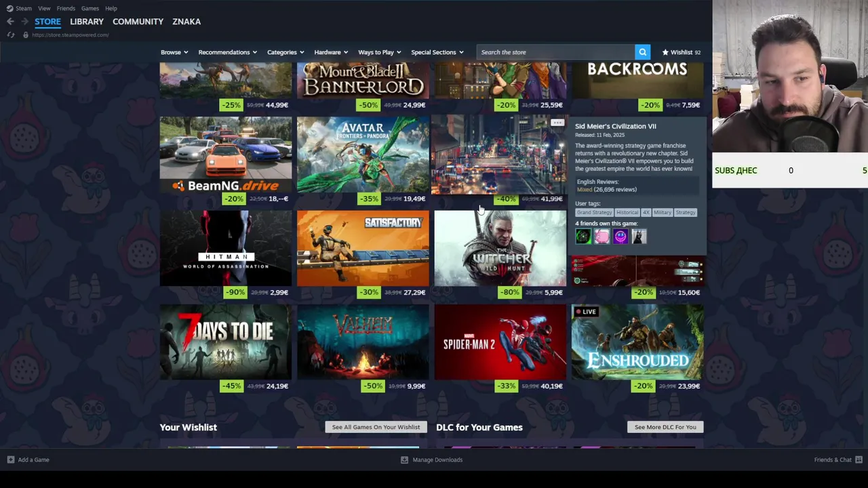
Task: Click the Wishlist star icon
Action: coord(665,52)
